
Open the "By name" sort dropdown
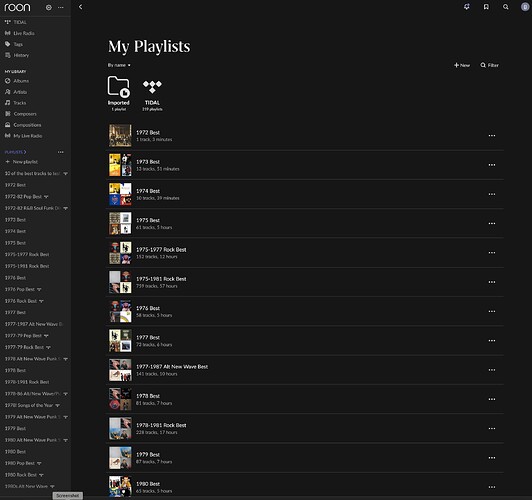(x=119, y=65)
